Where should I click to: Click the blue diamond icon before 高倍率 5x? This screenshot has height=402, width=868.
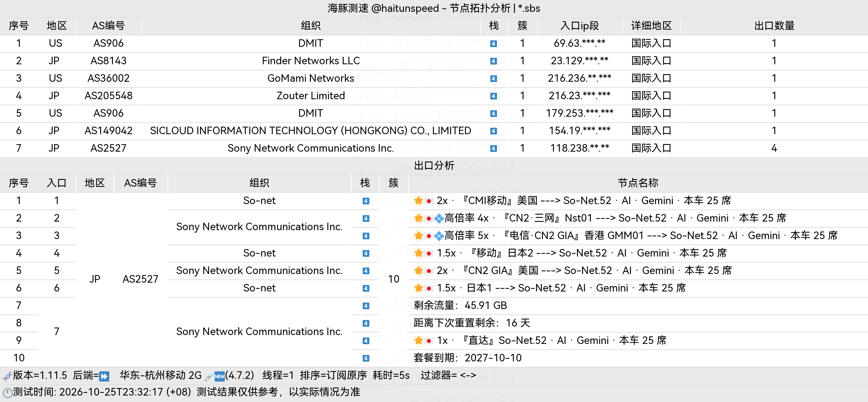pyautogui.click(x=439, y=236)
